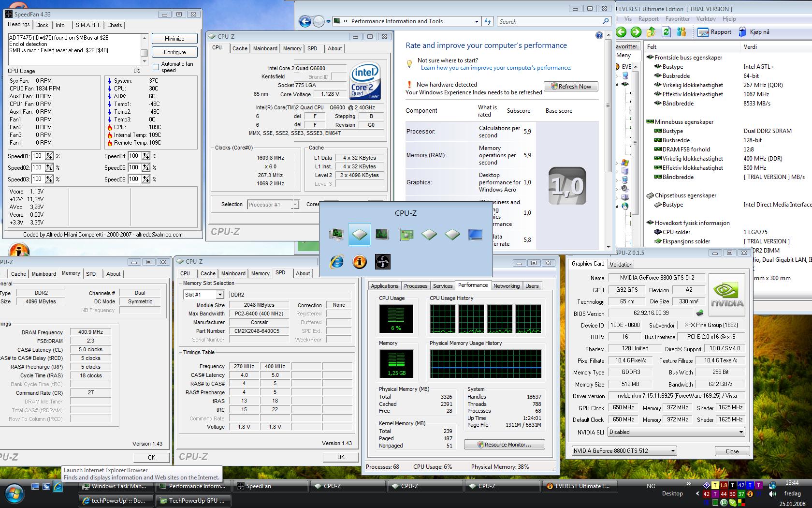Open Resource Monitor from Task Manager
This screenshot has width=812, height=508.
click(x=504, y=445)
